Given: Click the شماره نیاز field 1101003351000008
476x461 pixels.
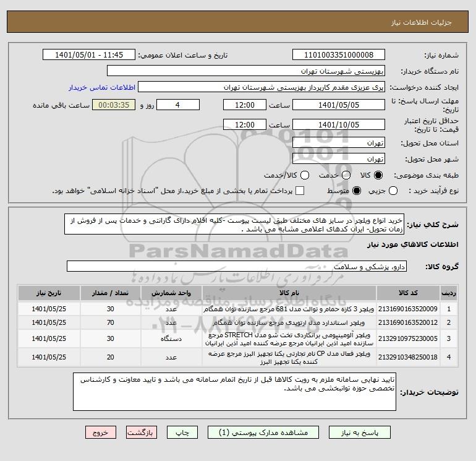Looking at the screenshot, I should click(339, 55).
